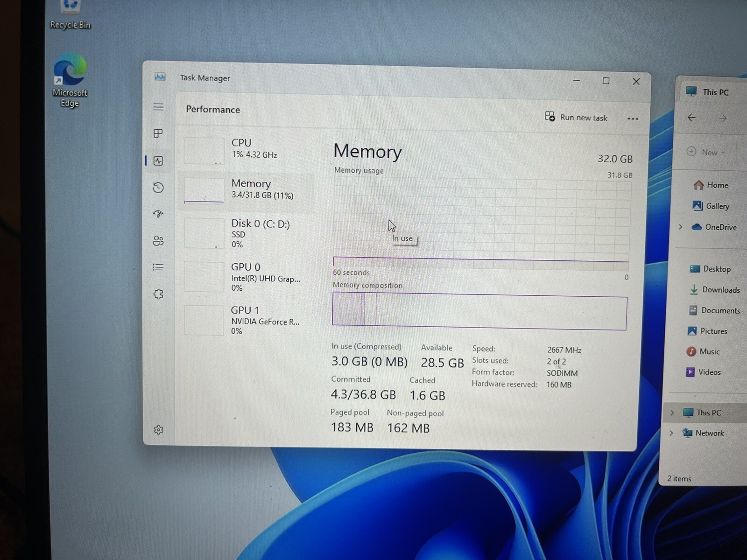The width and height of the screenshot is (747, 560).
Task: Click the Run new task button
Action: pos(576,117)
